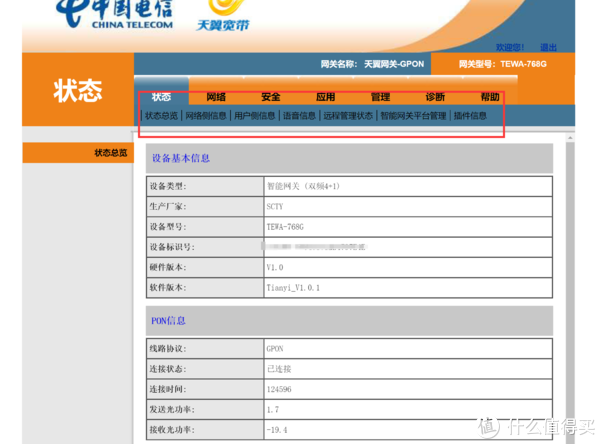600x444 pixels.
Task: Open the 插件信息 submenu item
Action: tap(470, 116)
